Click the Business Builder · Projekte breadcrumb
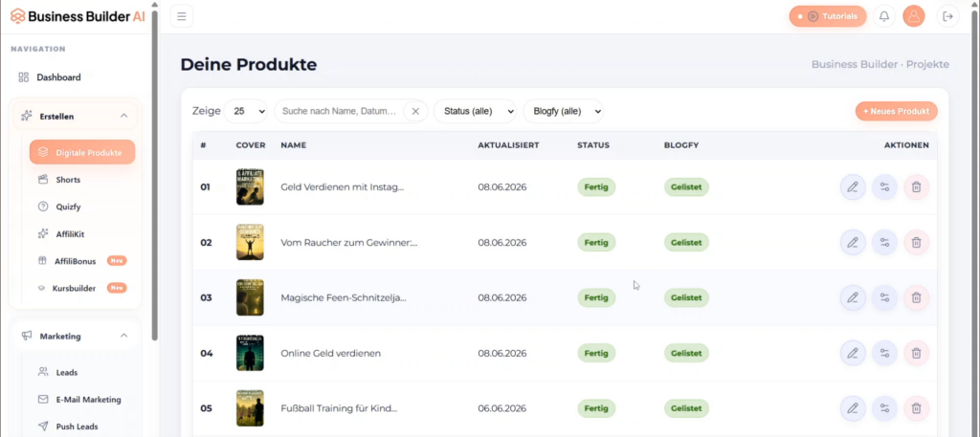Viewport: 980px width, 437px height. (880, 64)
